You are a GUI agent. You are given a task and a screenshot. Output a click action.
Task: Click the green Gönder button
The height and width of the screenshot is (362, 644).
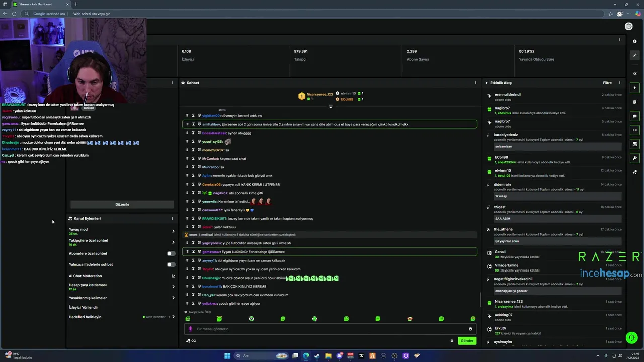467,341
